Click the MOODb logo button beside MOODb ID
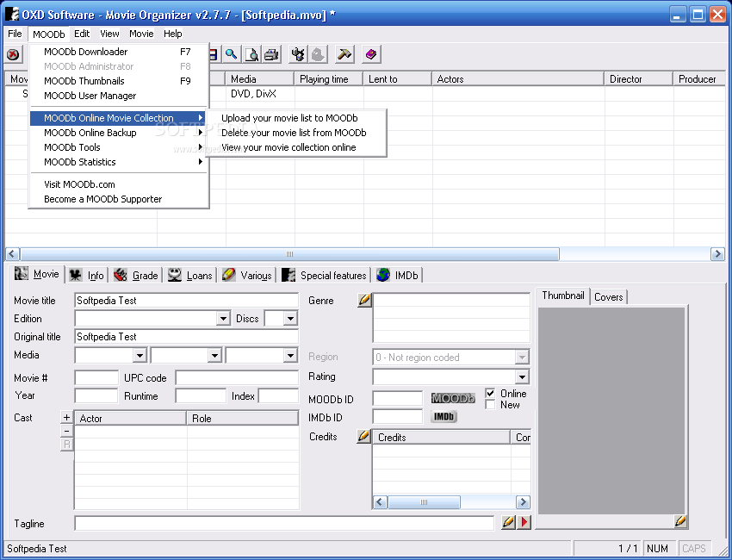Image resolution: width=732 pixels, height=560 pixels. tap(453, 398)
